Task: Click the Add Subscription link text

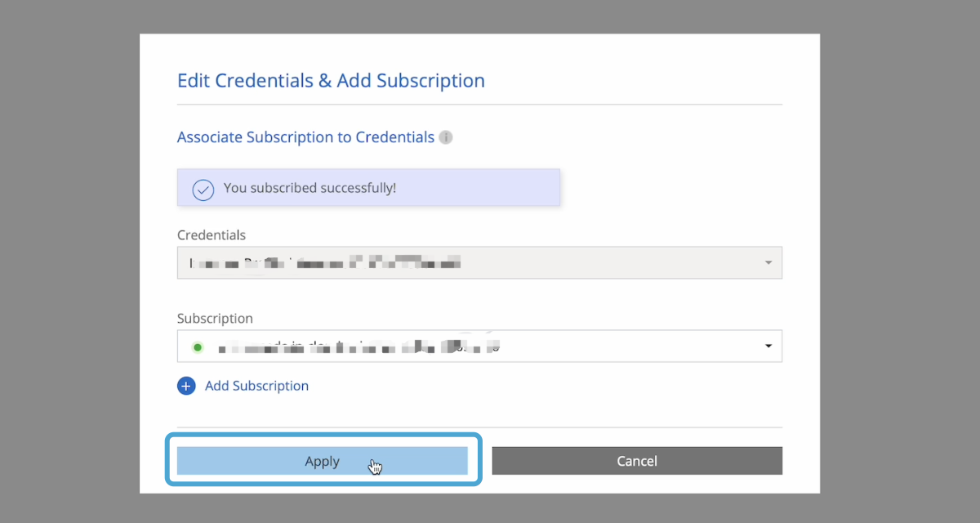Action: 256,386
